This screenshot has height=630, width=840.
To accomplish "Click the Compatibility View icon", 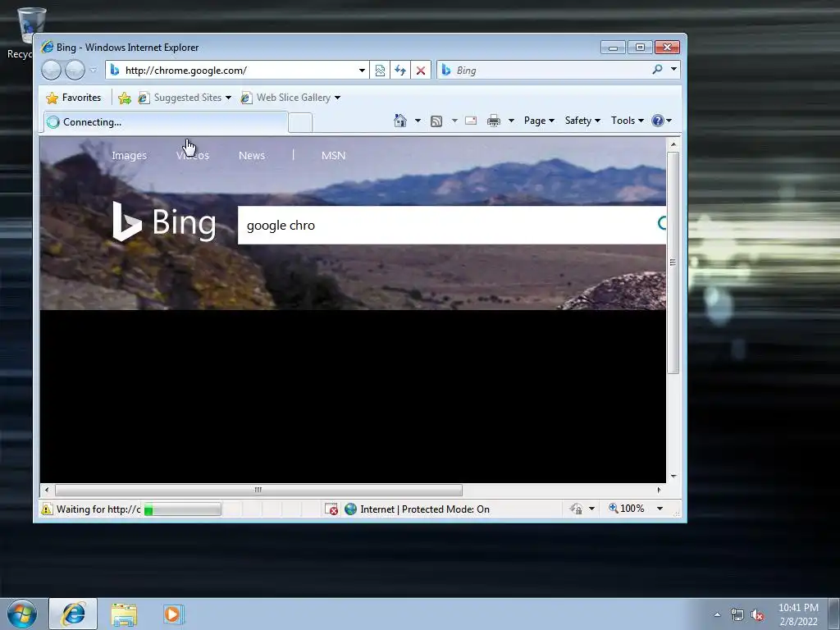I will 380,71.
